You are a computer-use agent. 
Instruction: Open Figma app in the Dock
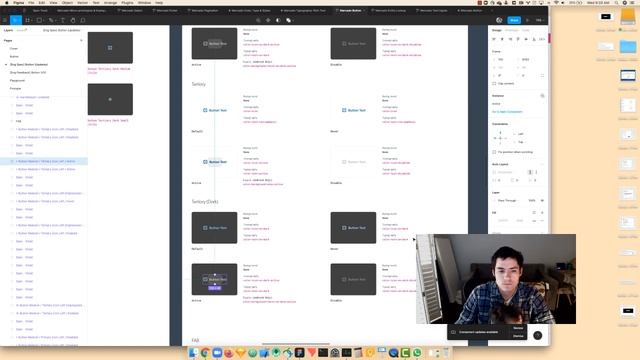coord(300,353)
